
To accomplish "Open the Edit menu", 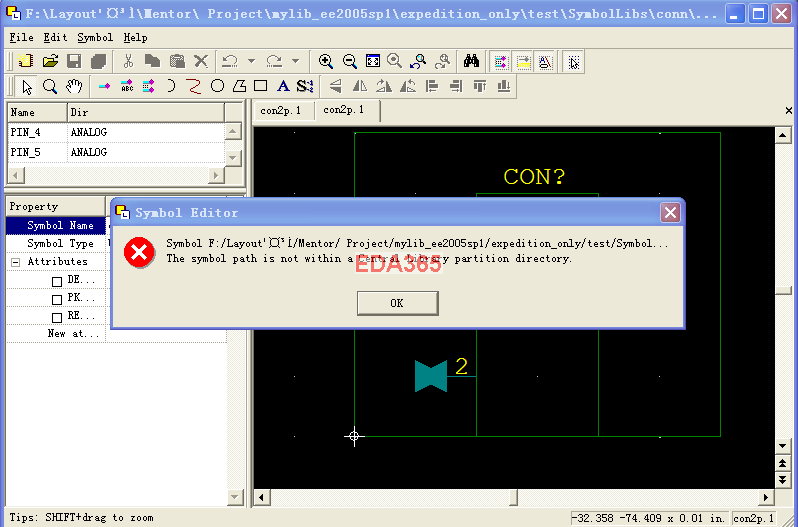I will [x=55, y=37].
